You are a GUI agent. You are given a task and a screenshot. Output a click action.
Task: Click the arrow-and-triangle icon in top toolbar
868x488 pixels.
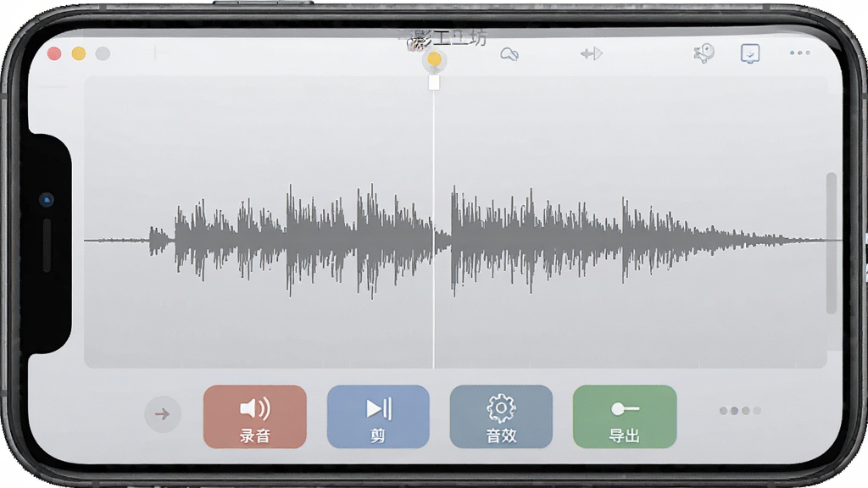591,53
